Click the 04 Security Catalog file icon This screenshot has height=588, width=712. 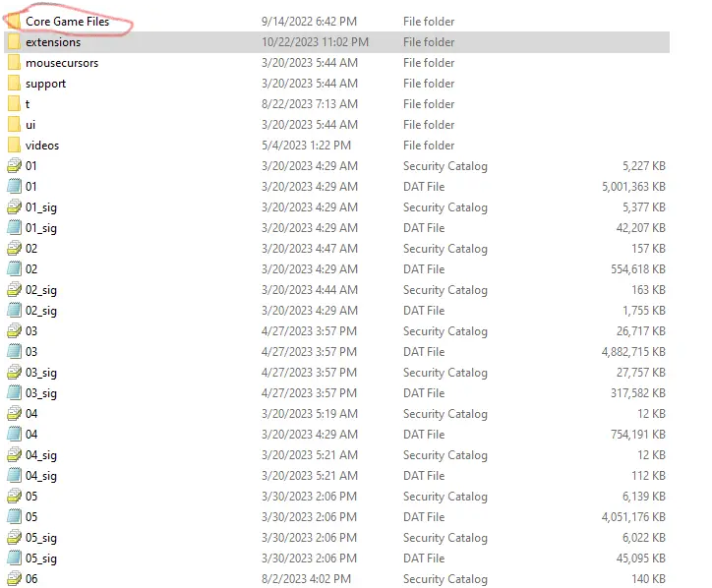(14, 414)
